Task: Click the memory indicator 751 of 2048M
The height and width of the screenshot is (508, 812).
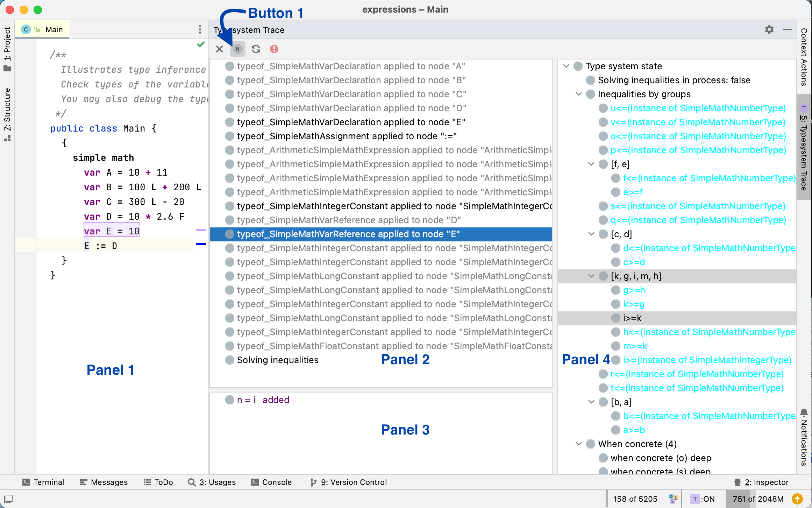Action: pyautogui.click(x=758, y=499)
